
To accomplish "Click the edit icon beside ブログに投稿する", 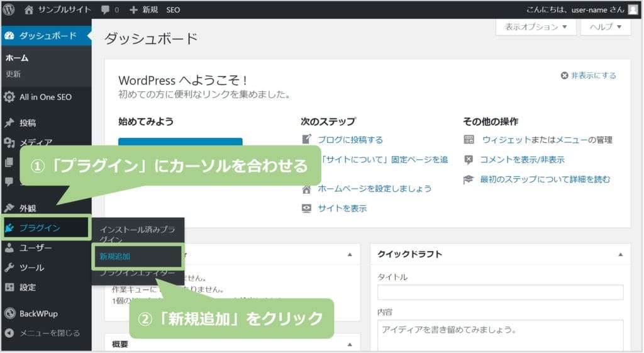I will tap(306, 139).
